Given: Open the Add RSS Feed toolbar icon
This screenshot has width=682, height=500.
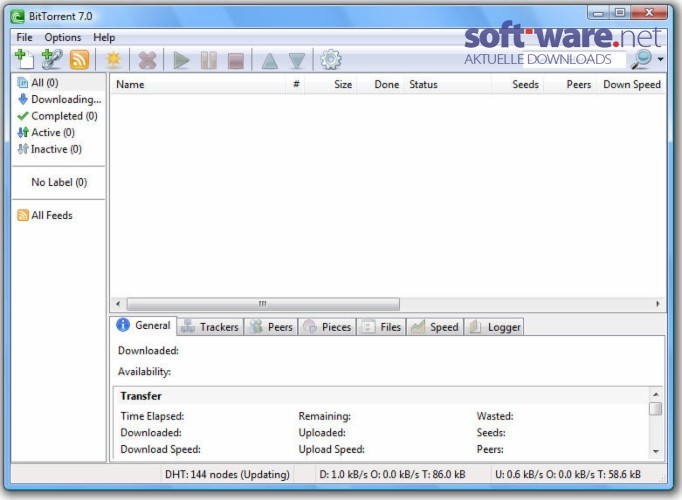Looking at the screenshot, I should click(79, 60).
